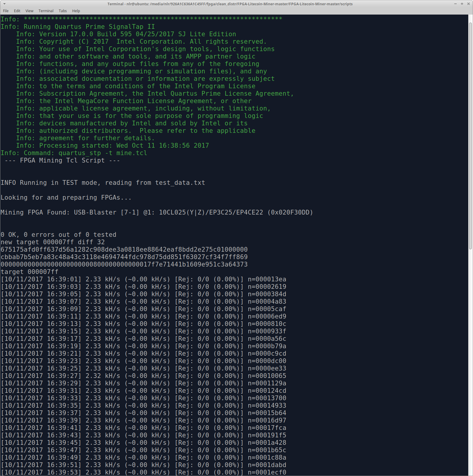Click log line with n=00005caf
Screen dimensions: 473x476
pyautogui.click(x=144, y=309)
